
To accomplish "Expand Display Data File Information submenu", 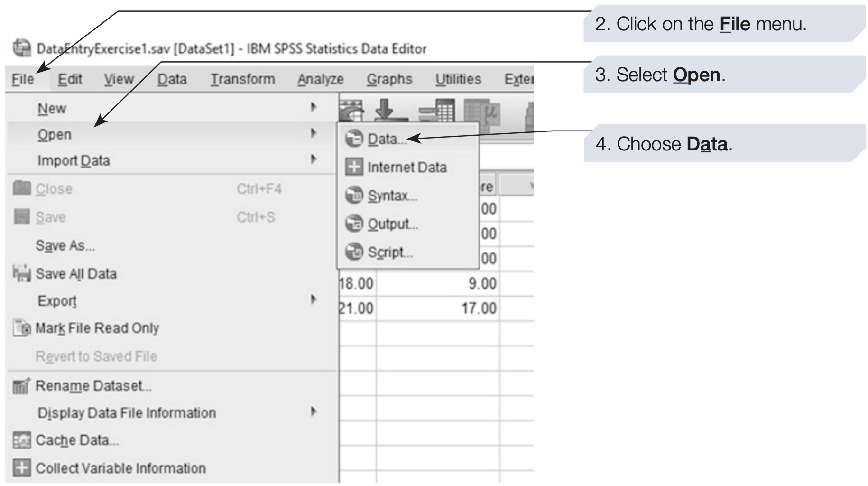I will tap(313, 411).
